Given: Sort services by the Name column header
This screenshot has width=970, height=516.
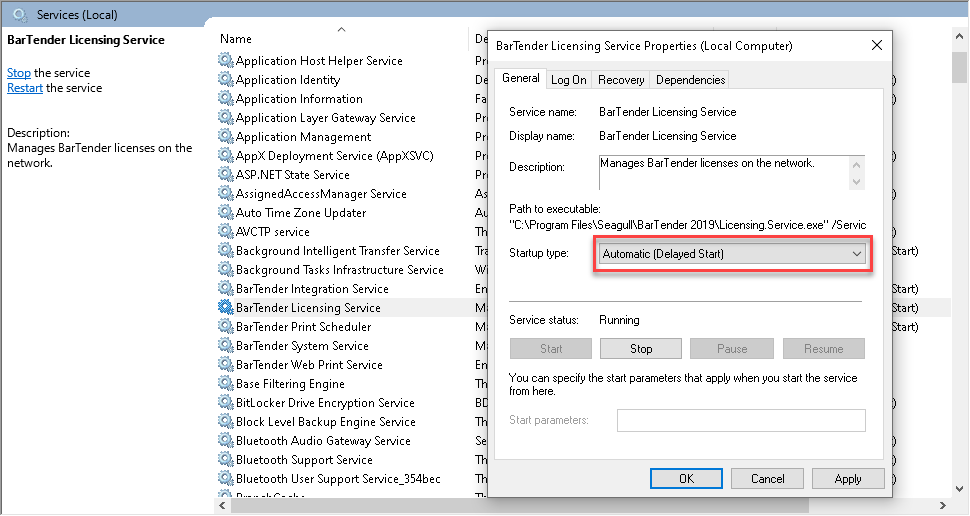Looking at the screenshot, I should 236,38.
